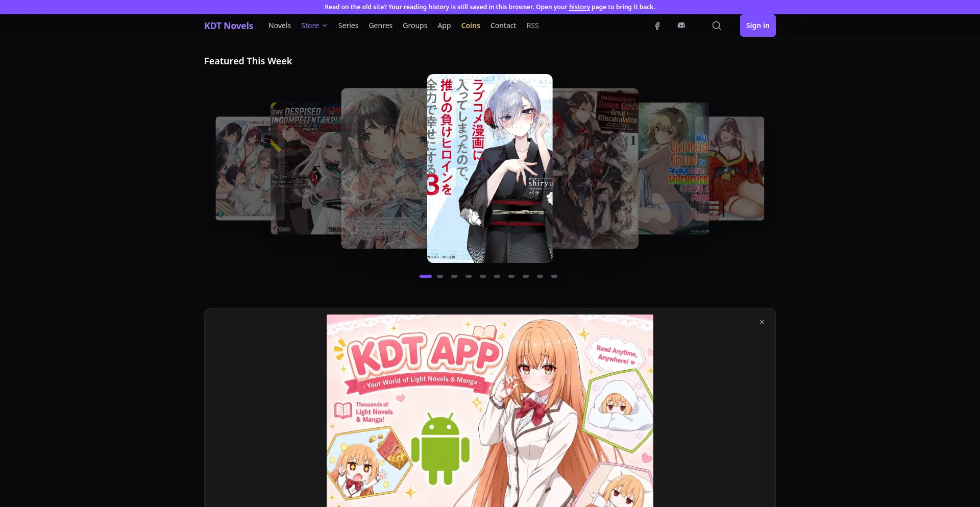The image size is (980, 507).
Task: Click the KDT Novels logo
Action: [x=229, y=26]
